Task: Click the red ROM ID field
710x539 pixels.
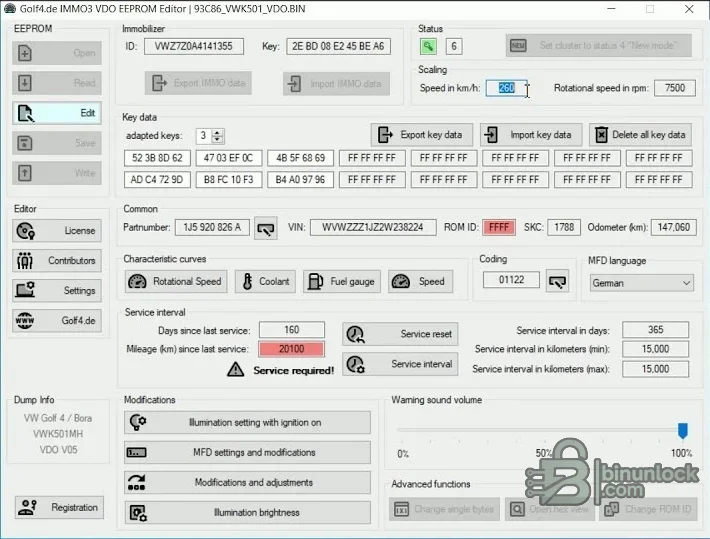Action: (x=499, y=227)
